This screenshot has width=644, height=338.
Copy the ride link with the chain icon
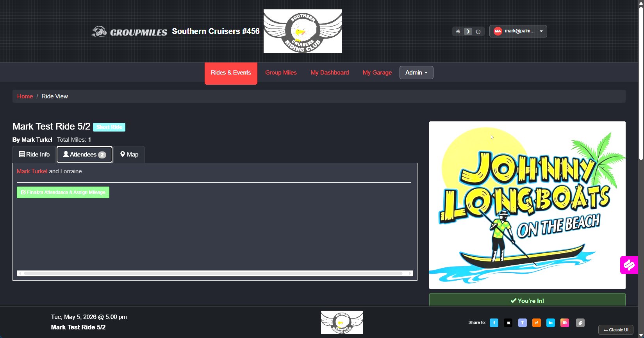580,323
